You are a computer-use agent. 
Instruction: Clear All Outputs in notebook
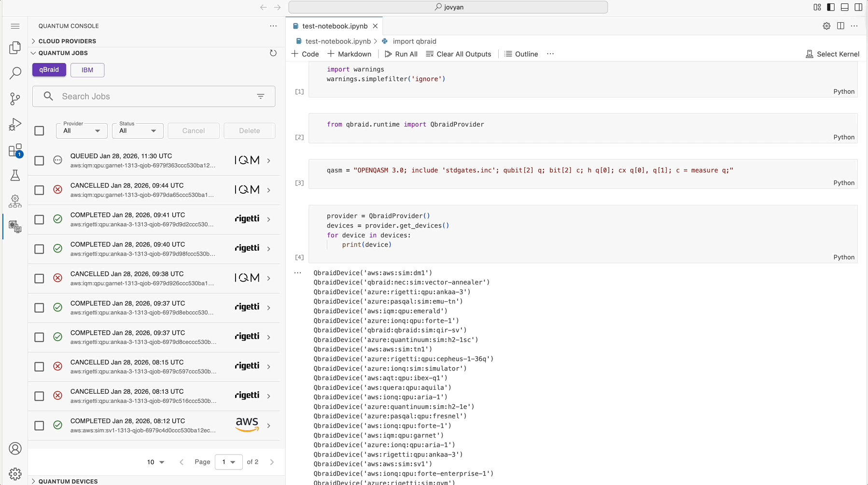click(459, 54)
